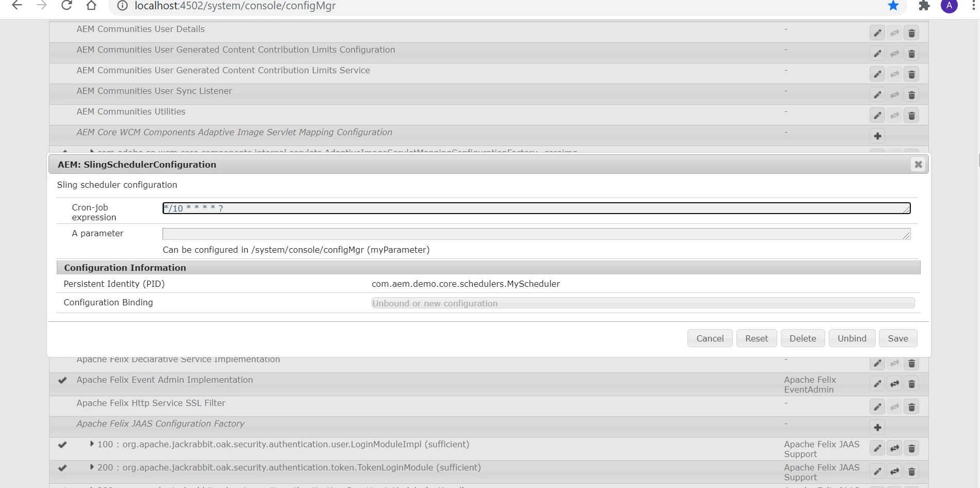
Task: Delete Apache Felix Http Service SSL Filter
Action: coord(911,407)
